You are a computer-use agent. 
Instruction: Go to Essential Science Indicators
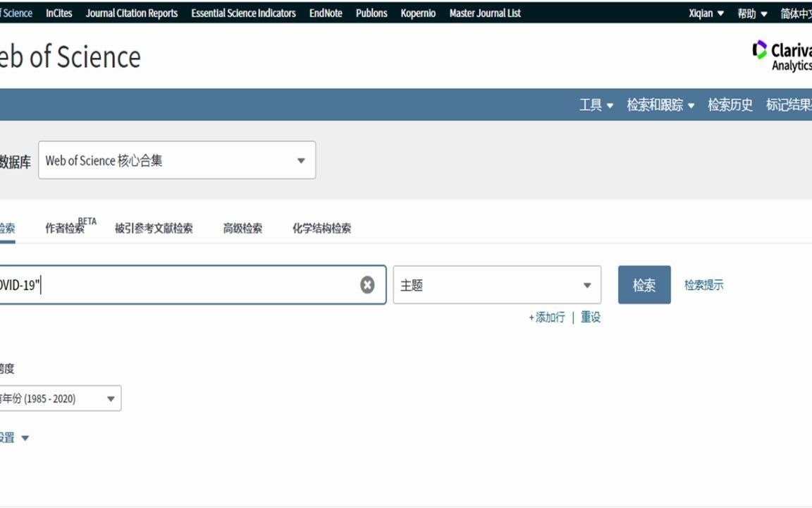tap(243, 13)
